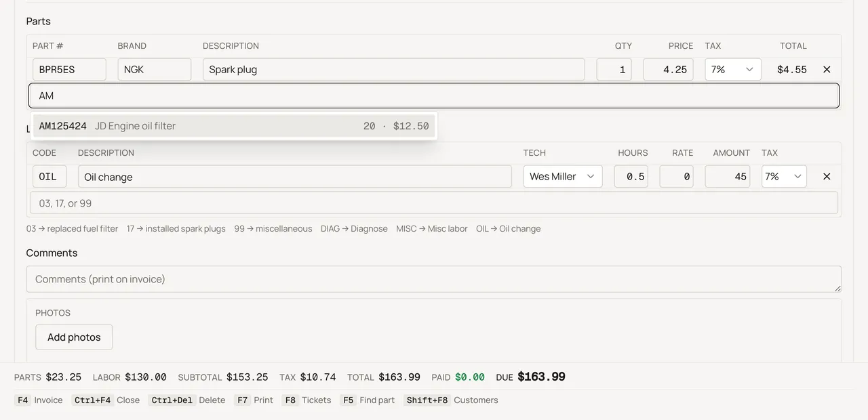Open tax dropdown for Spark plug part
Image resolution: width=868 pixels, height=420 pixels.
733,69
